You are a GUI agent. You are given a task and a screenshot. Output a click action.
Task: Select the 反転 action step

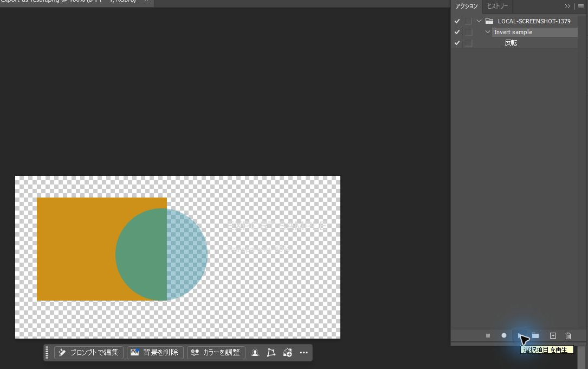tap(511, 43)
